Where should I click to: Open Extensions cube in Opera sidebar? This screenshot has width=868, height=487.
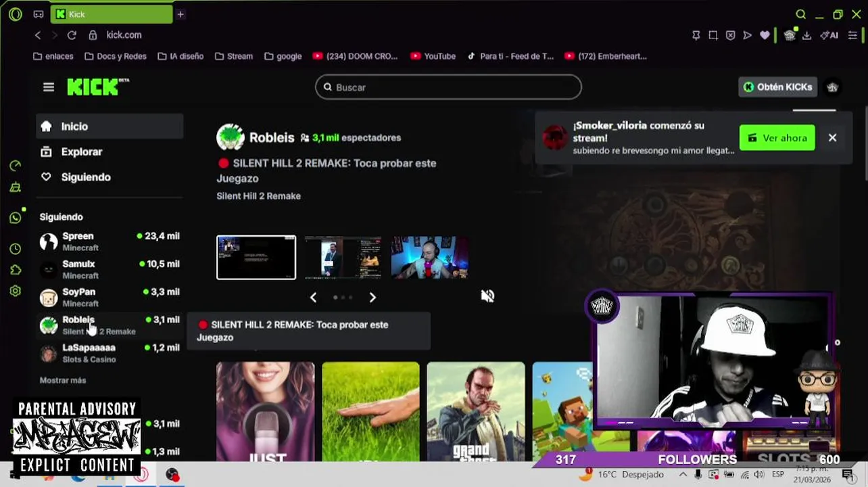pos(16,270)
